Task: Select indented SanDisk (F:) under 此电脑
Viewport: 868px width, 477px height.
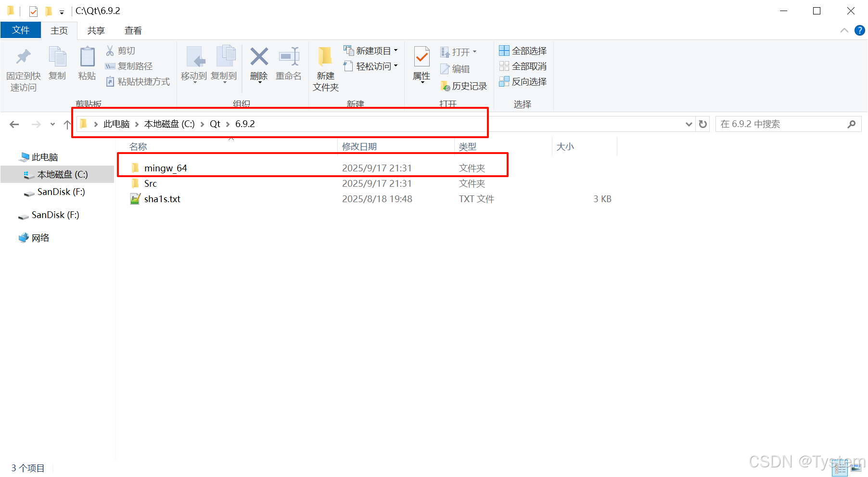Action: point(55,192)
